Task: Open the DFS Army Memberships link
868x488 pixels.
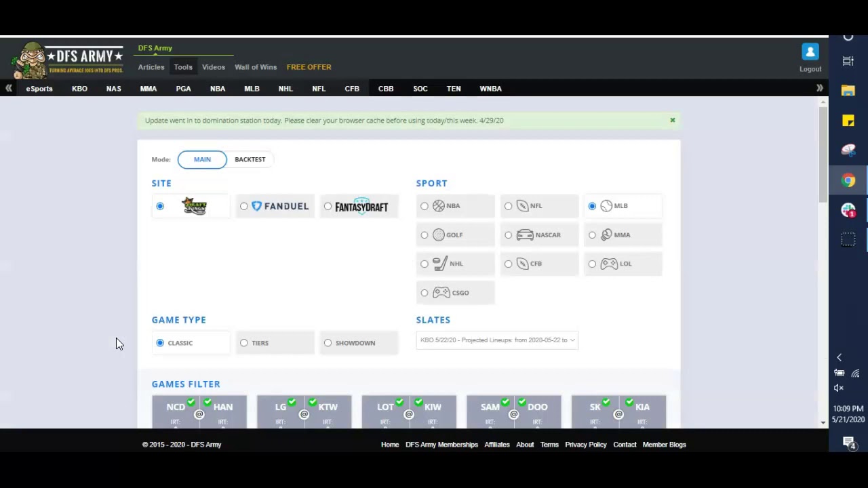Action: point(441,445)
